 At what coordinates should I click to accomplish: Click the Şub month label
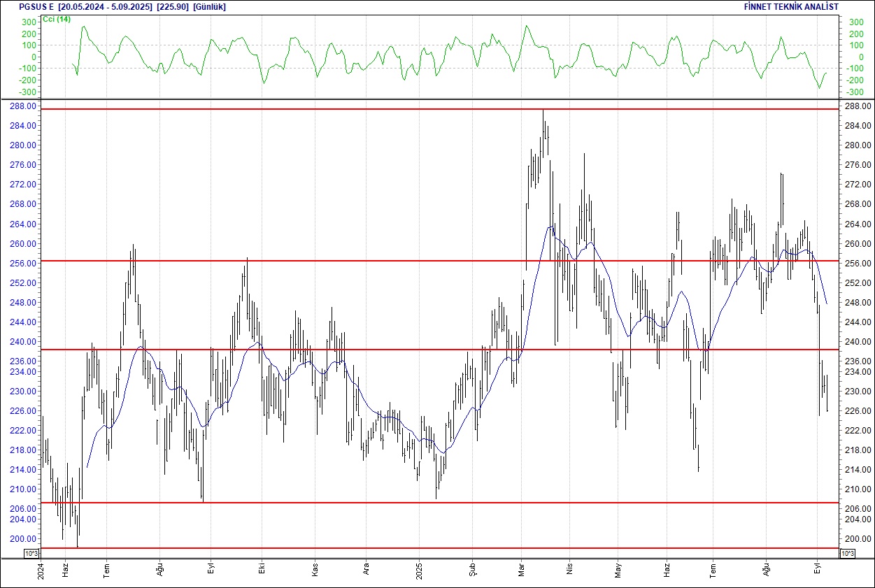tap(472, 571)
